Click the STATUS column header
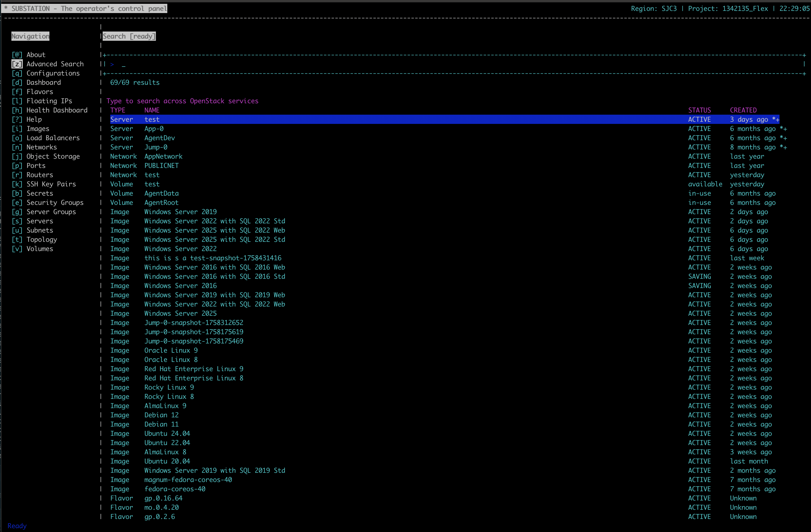Image resolution: width=811 pixels, height=532 pixels. pyautogui.click(x=699, y=110)
